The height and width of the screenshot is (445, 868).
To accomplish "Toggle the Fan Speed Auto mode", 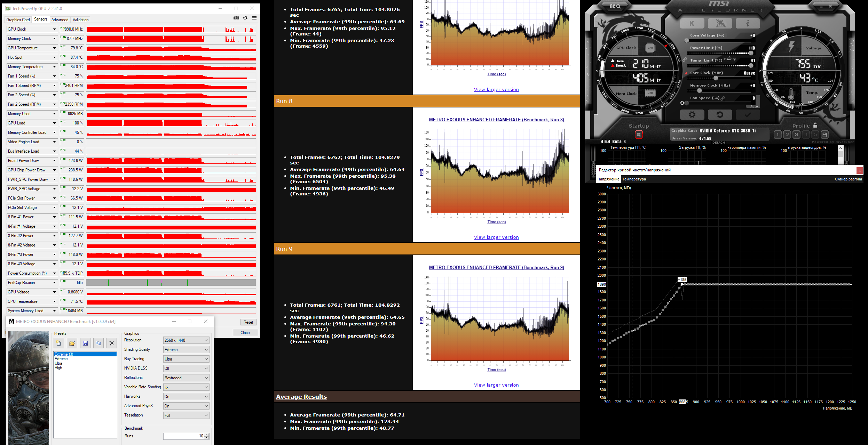I will [x=754, y=106].
